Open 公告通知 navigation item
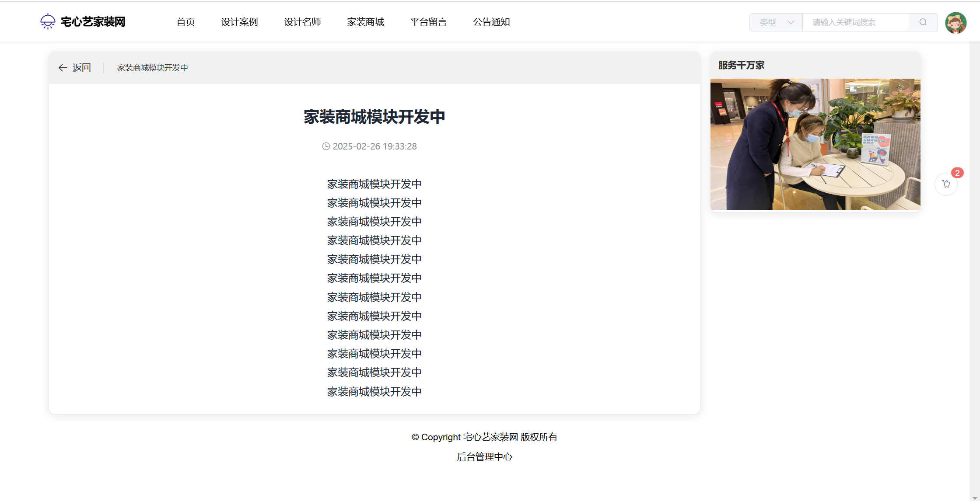The image size is (980, 501). 491,22
